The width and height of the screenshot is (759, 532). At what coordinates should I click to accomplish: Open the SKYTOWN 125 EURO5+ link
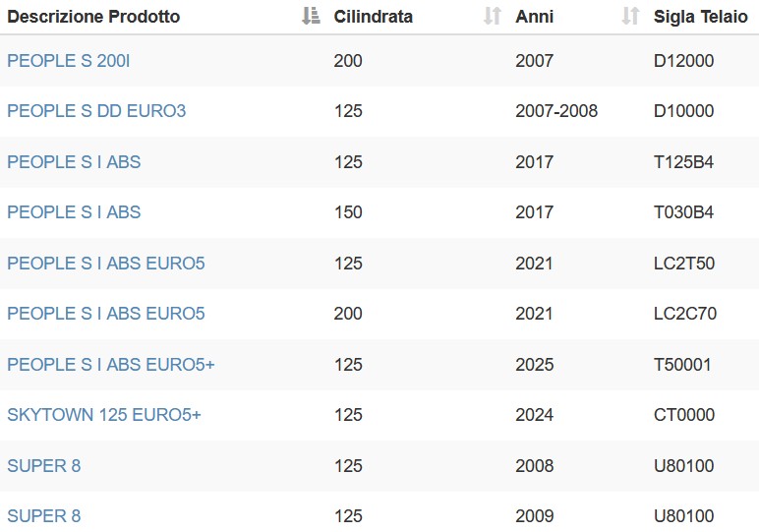(x=104, y=415)
